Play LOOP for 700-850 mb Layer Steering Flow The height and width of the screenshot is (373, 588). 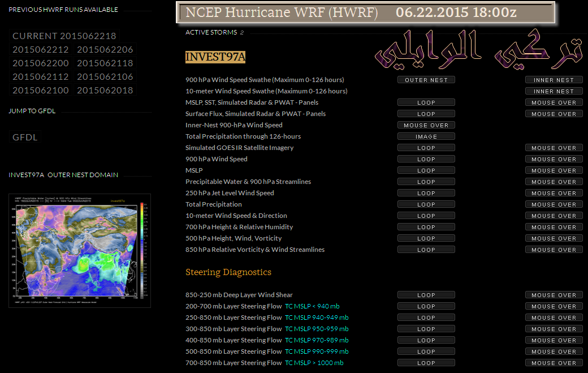(426, 363)
